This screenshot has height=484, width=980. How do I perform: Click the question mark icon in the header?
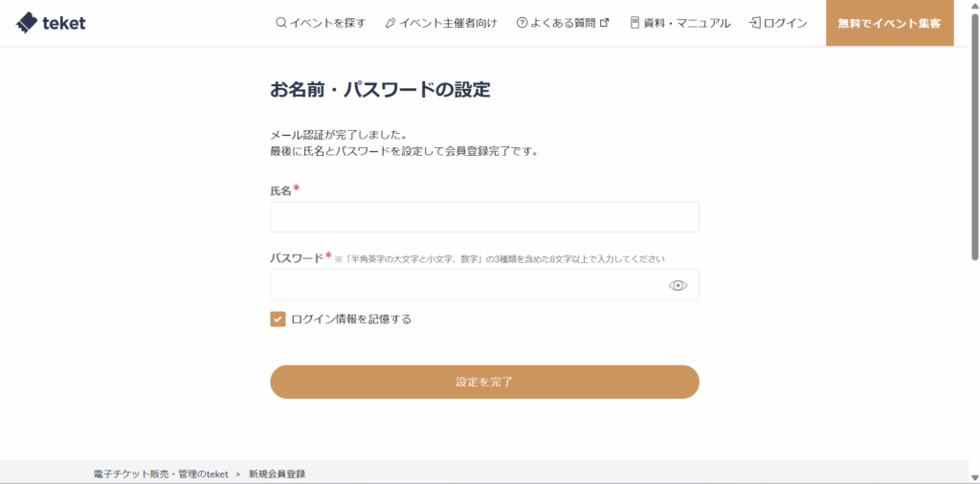tap(522, 23)
